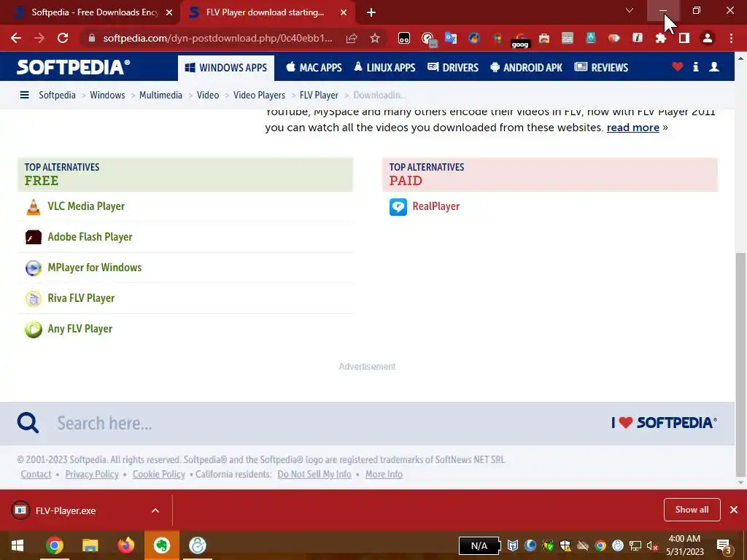This screenshot has width=747, height=560.
Task: Go back using the browser back arrow
Action: [x=16, y=38]
